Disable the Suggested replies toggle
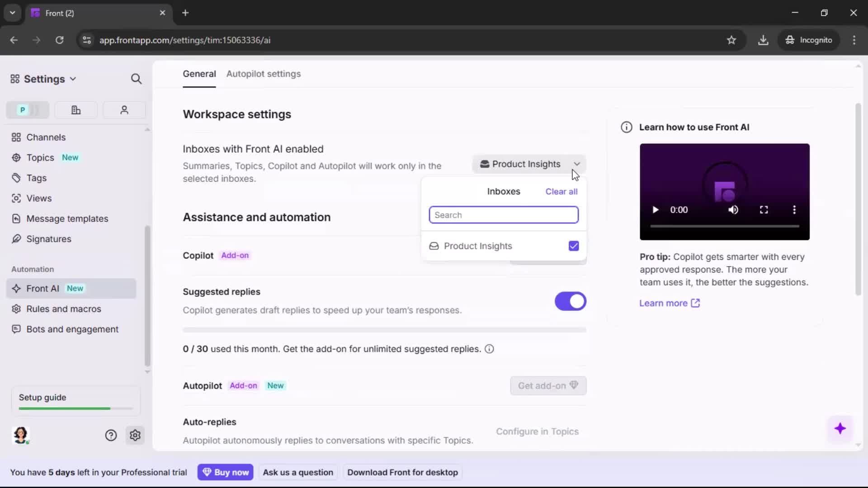This screenshot has width=868, height=488. tap(570, 301)
